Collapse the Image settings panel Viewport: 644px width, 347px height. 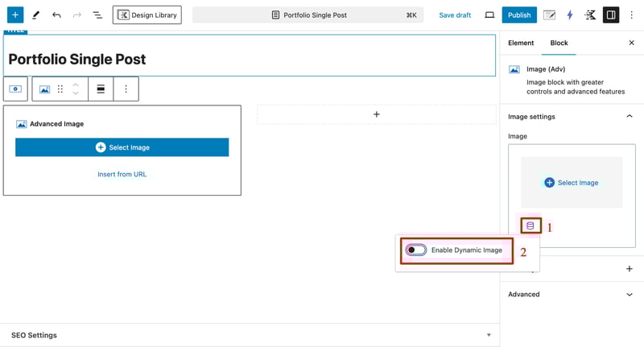(x=630, y=117)
